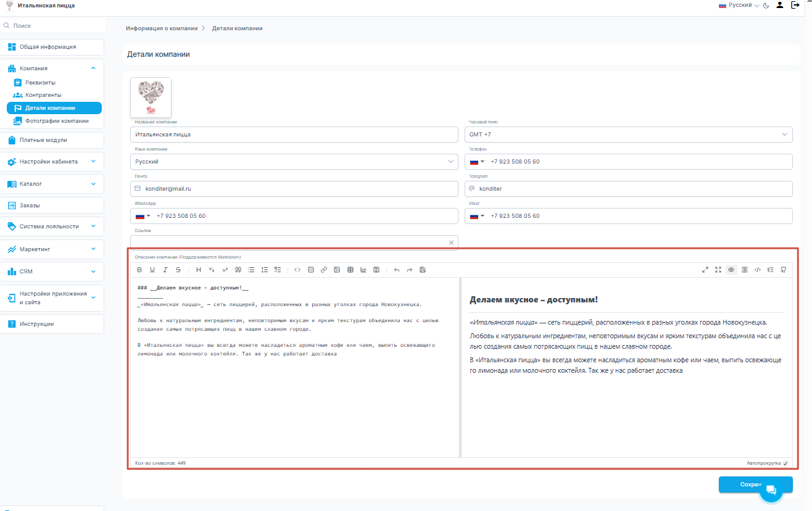
Task: Switch the editor to fullscreen mode
Action: click(x=718, y=270)
